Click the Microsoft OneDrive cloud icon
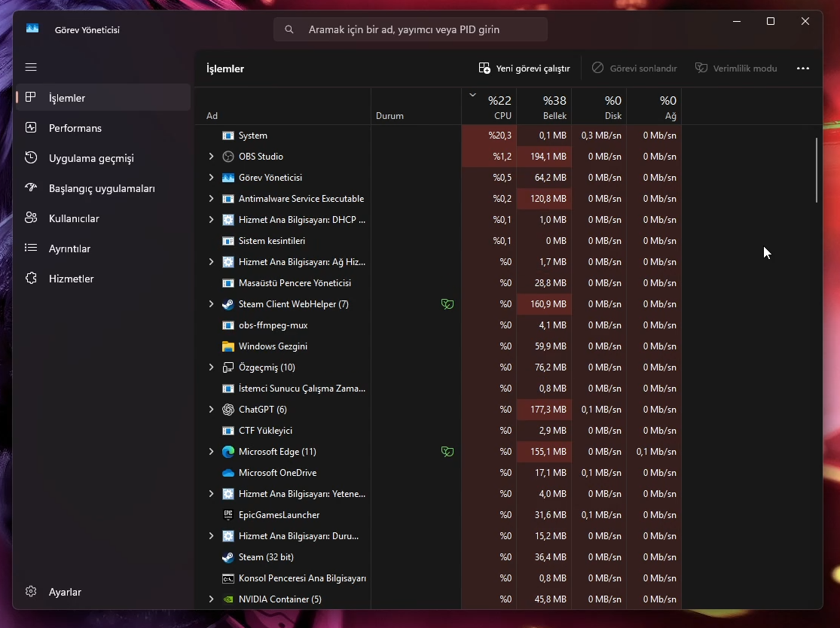 tap(228, 473)
